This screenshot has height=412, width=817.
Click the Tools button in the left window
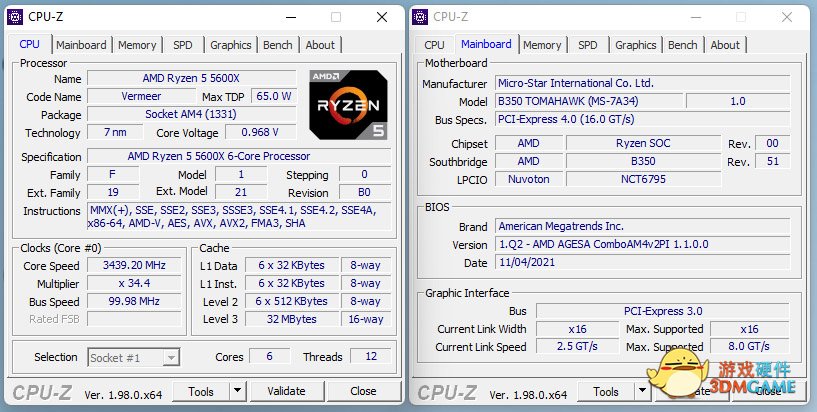click(201, 391)
